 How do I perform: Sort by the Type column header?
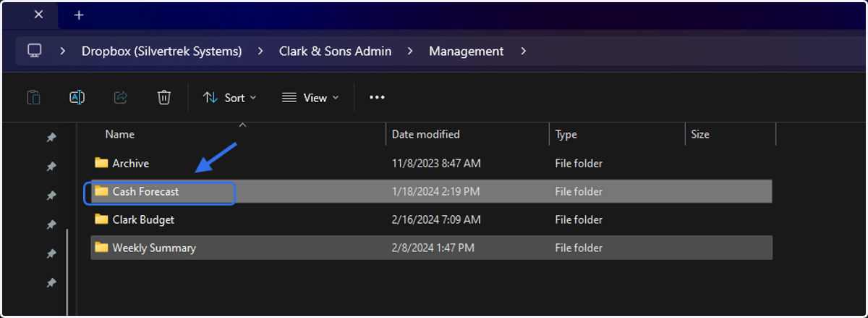[x=567, y=134]
